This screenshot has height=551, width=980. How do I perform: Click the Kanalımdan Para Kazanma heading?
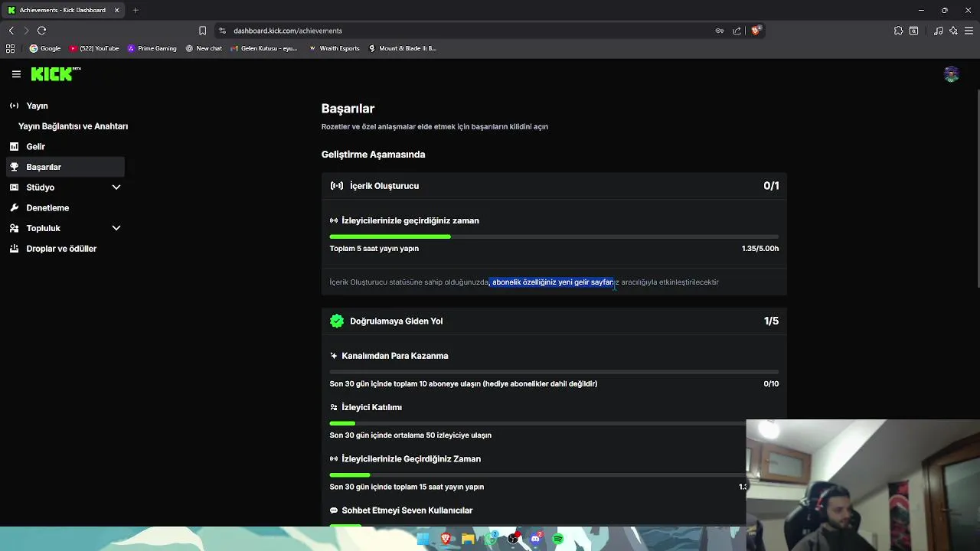coord(395,356)
